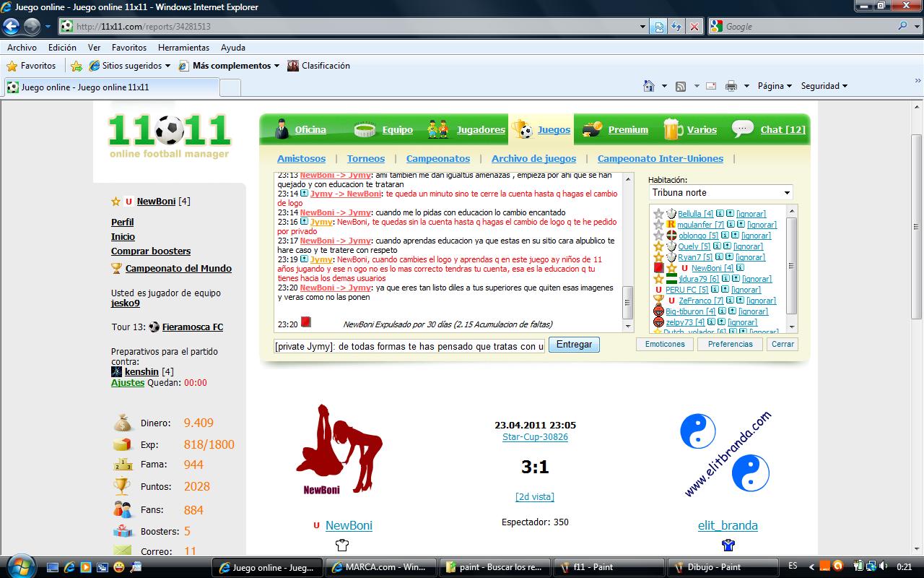This screenshot has width=924, height=578.
Task: Click the IE refresh page icon
Action: 676,27
